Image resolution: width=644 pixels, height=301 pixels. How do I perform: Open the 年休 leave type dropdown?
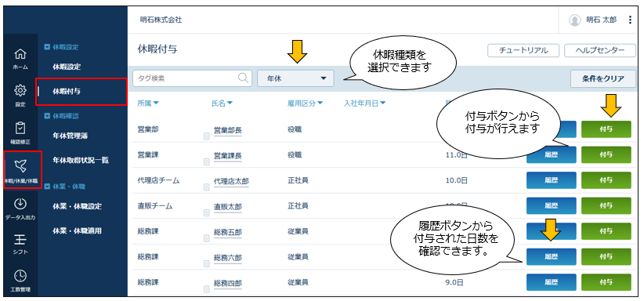pos(295,78)
